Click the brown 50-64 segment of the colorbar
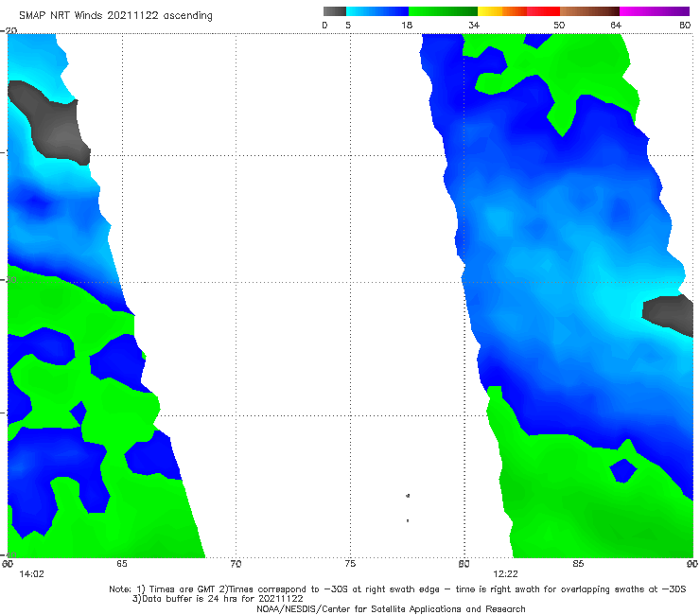 pos(589,11)
